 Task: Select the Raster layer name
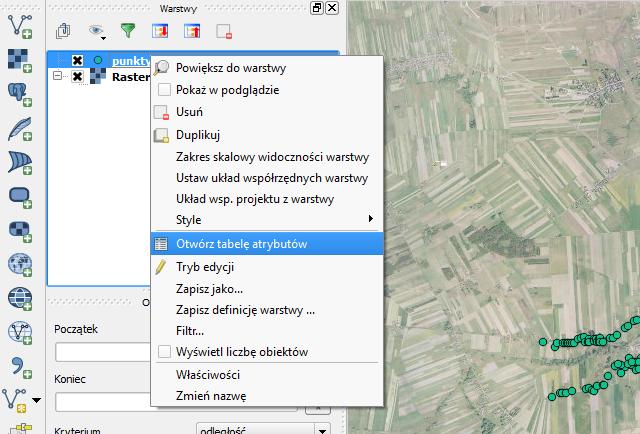pyautogui.click(x=131, y=77)
